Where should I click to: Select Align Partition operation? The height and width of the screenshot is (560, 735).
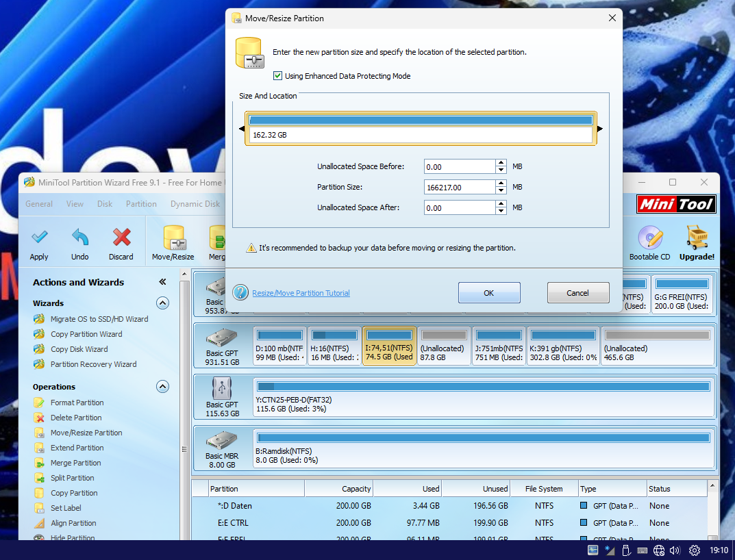(x=73, y=523)
